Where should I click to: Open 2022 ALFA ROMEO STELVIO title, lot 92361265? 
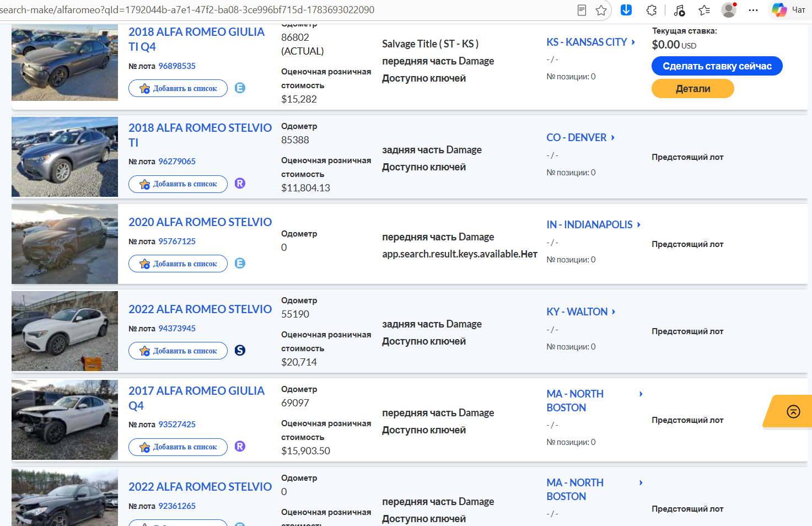[x=200, y=486]
